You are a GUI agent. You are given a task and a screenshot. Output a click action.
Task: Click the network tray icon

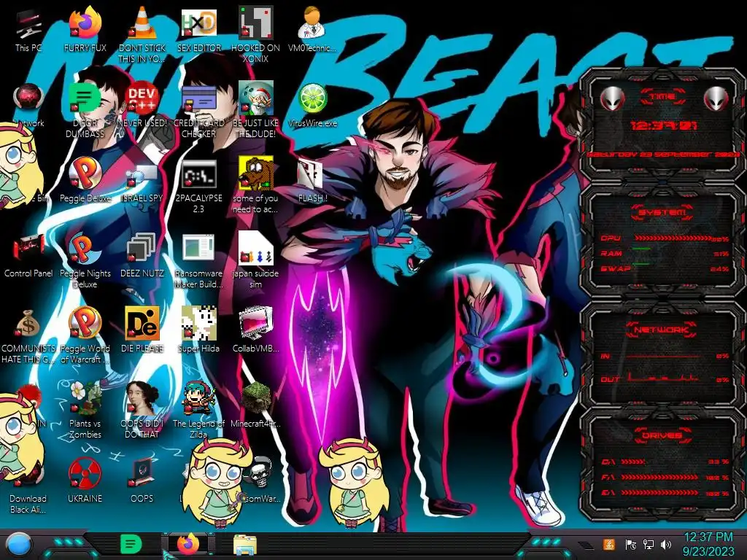click(x=649, y=544)
